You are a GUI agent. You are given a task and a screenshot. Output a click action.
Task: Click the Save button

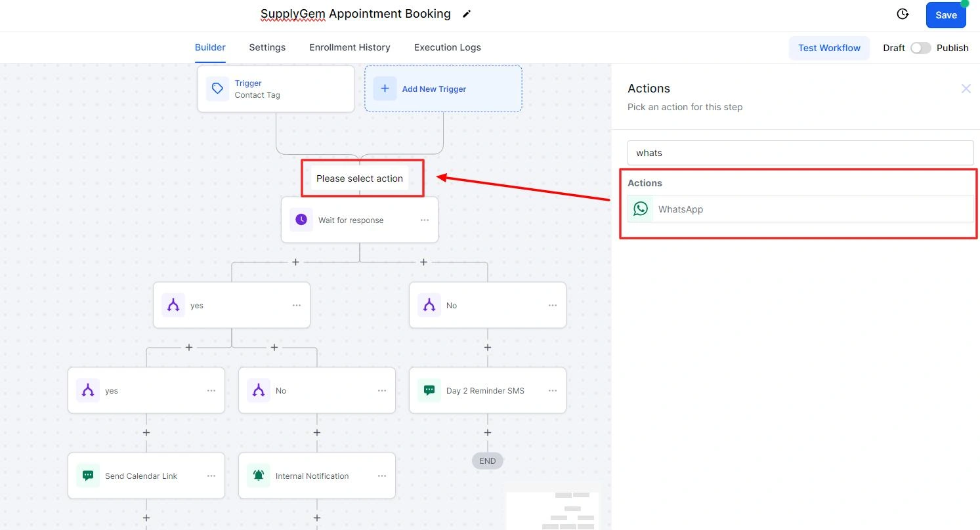coord(946,15)
